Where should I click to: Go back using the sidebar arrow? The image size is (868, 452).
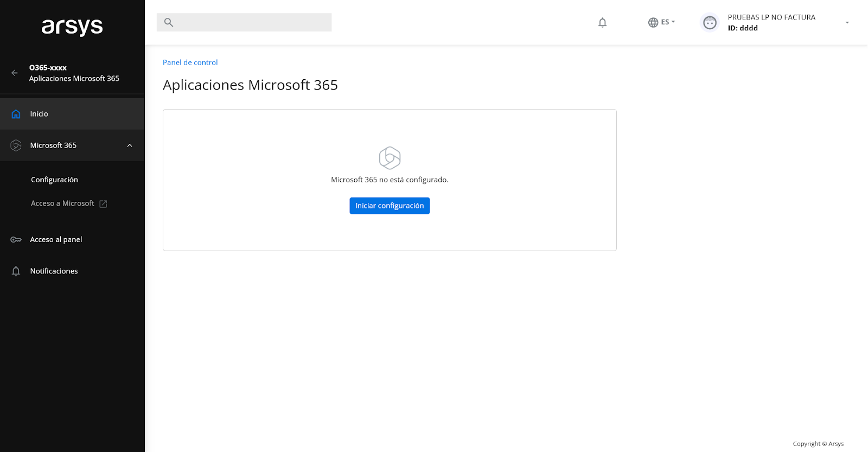(15, 73)
